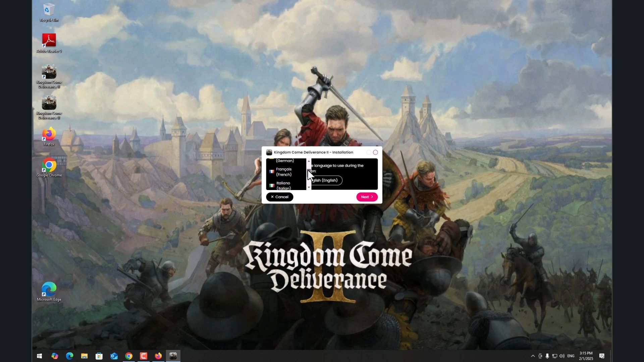Image resolution: width=644 pixels, height=362 pixels.
Task: Open Microsoft Store from the taskbar
Action: point(99,356)
